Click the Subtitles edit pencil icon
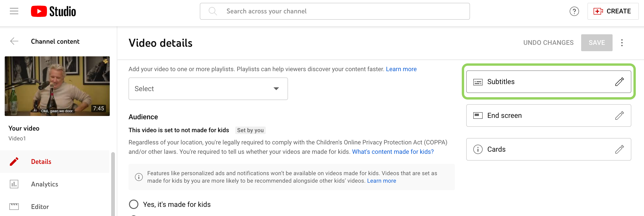This screenshot has height=216, width=644. click(620, 82)
